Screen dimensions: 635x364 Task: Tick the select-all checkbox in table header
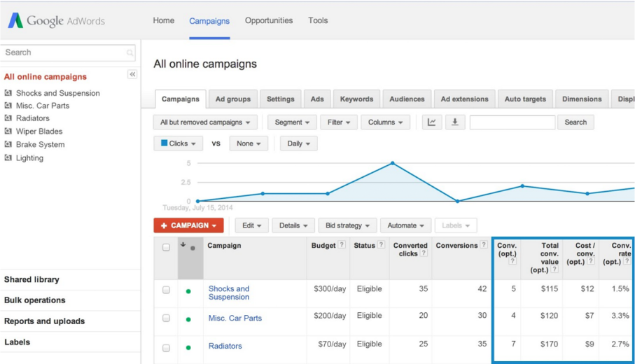click(166, 247)
